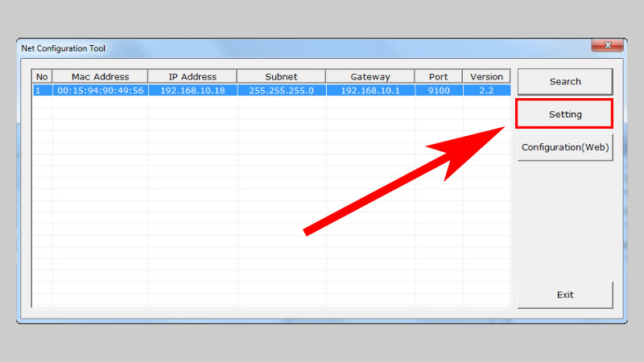Screen dimensions: 644x362
Task: Click the Subnet column header
Action: (281, 76)
